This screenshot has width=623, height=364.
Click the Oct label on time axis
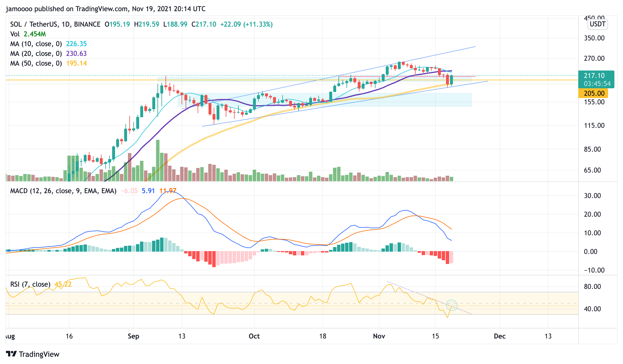pos(254,336)
